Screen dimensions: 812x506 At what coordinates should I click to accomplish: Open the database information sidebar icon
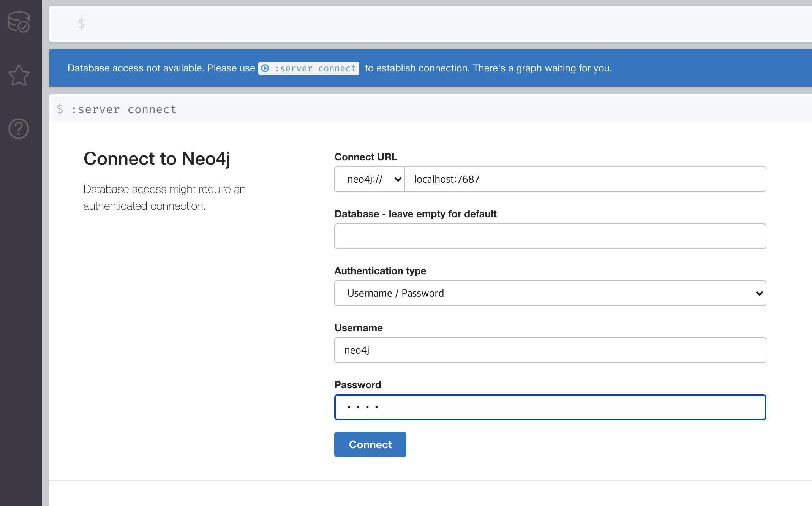(19, 22)
